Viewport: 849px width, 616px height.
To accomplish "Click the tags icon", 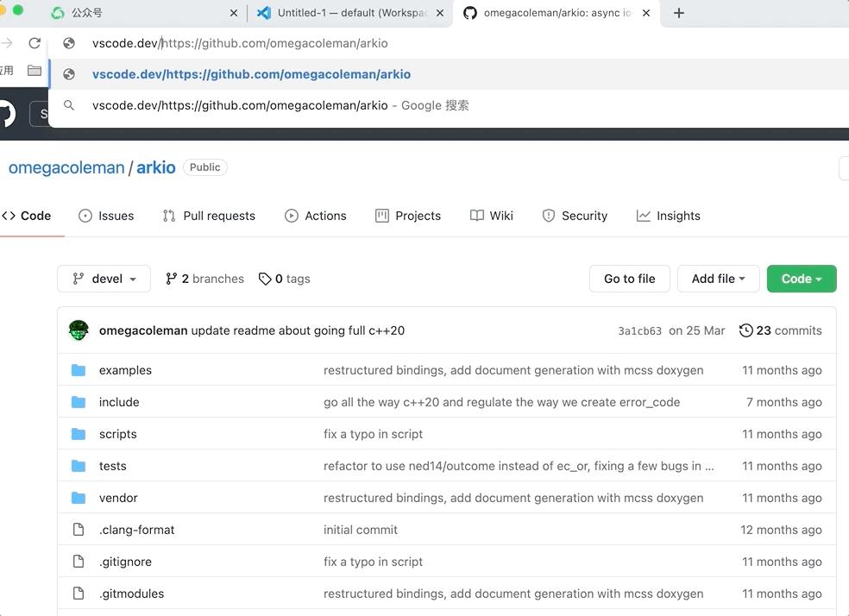I will (265, 279).
